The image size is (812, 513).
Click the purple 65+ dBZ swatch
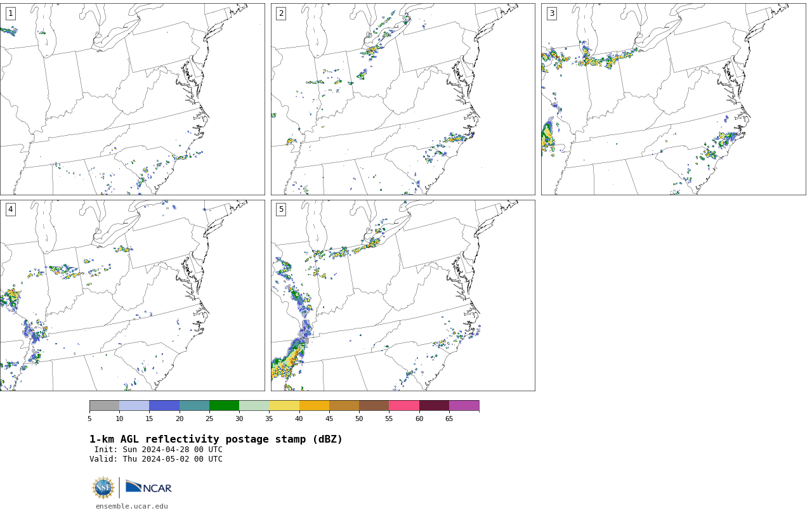(464, 406)
